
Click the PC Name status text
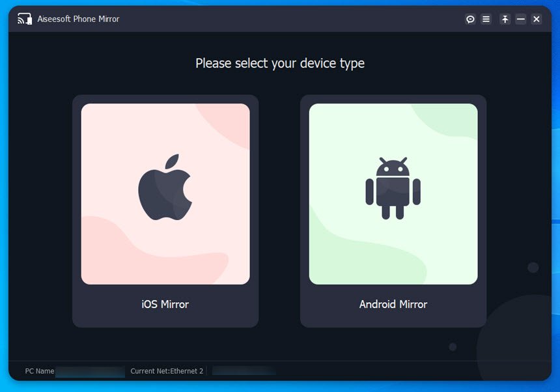coord(40,371)
